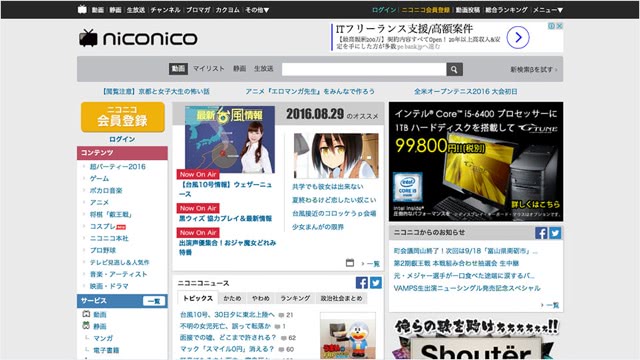640x360 pixels.
Task: Open anime girl recommendation thumbnail
Action: [336, 156]
